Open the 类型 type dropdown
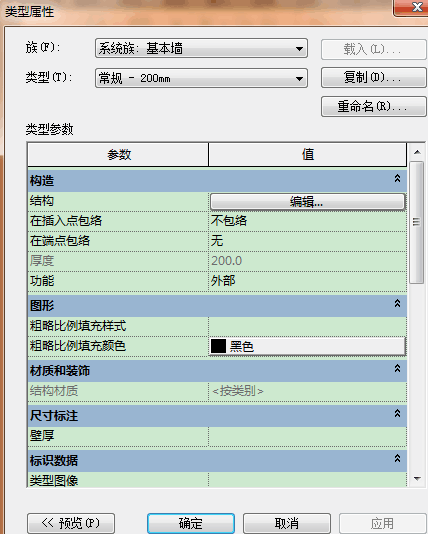 (201, 78)
